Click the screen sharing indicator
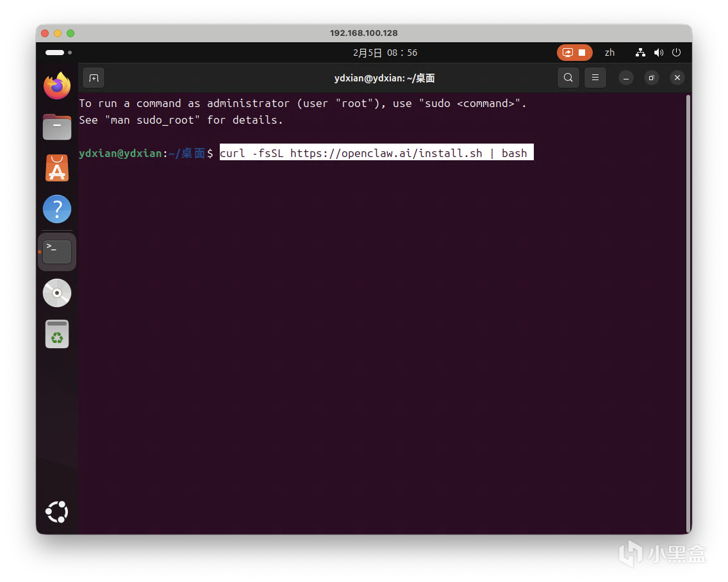This screenshot has height=582, width=728. (568, 53)
